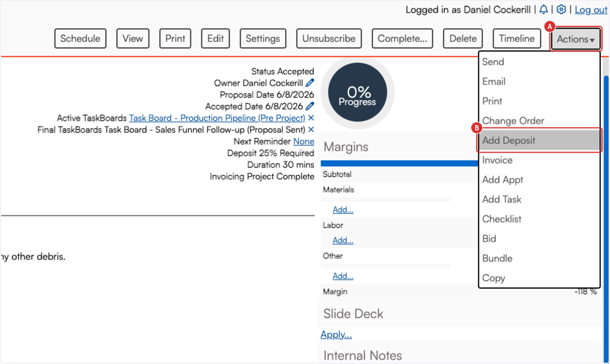Edit Accepted Date with pencil icon
The image size is (610, 364).
(x=310, y=106)
